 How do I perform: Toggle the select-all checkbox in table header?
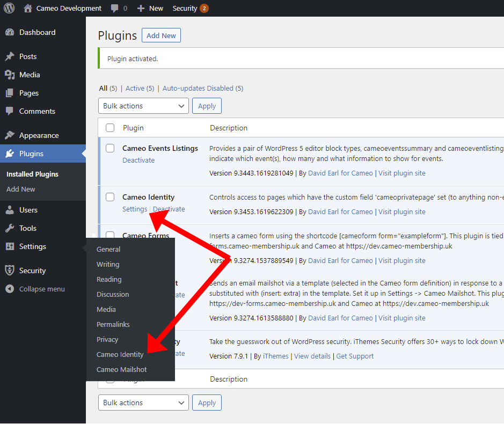click(110, 128)
